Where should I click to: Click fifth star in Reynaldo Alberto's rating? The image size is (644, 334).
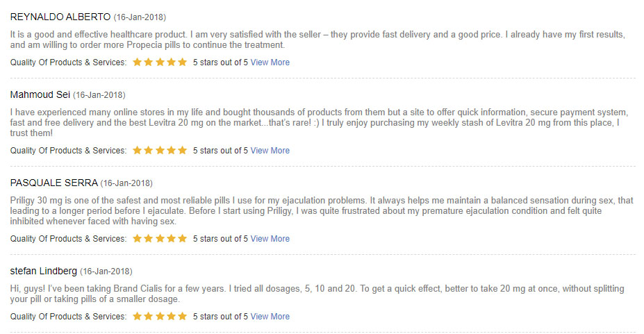(x=182, y=62)
